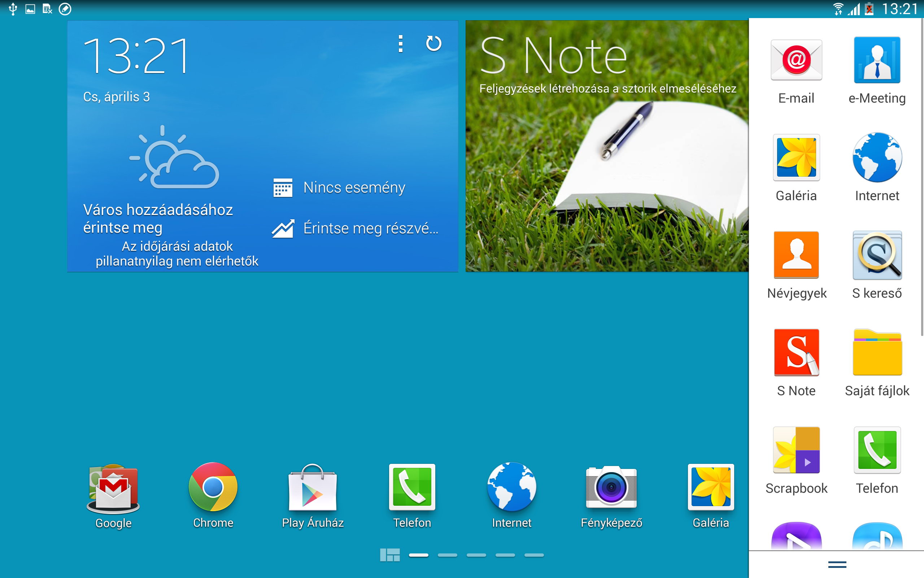924x578 pixels.
Task: Tap the side tray bottom handle bar
Action: pos(837,564)
